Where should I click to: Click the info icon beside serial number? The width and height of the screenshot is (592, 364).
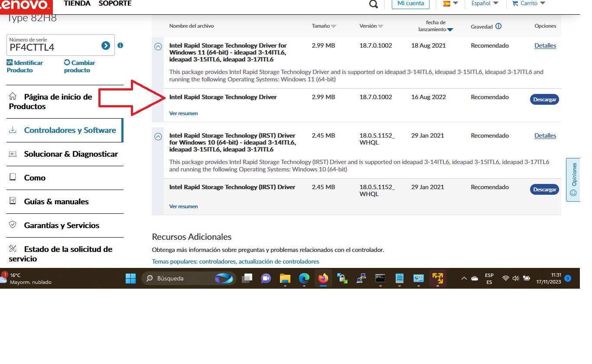120,45
